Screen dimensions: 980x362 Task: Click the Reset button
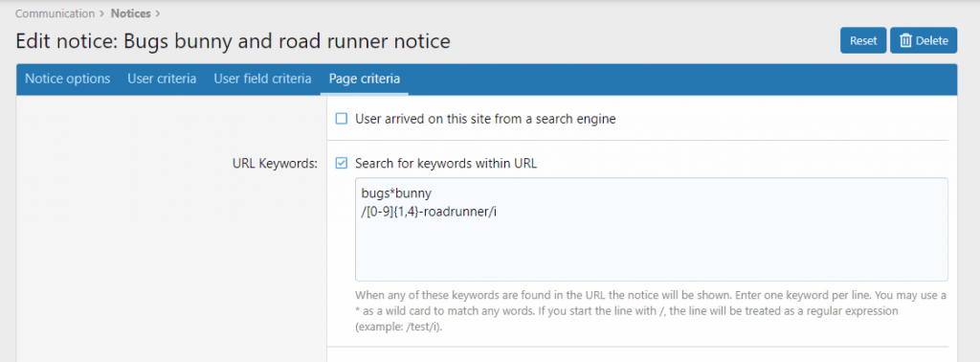tap(863, 40)
